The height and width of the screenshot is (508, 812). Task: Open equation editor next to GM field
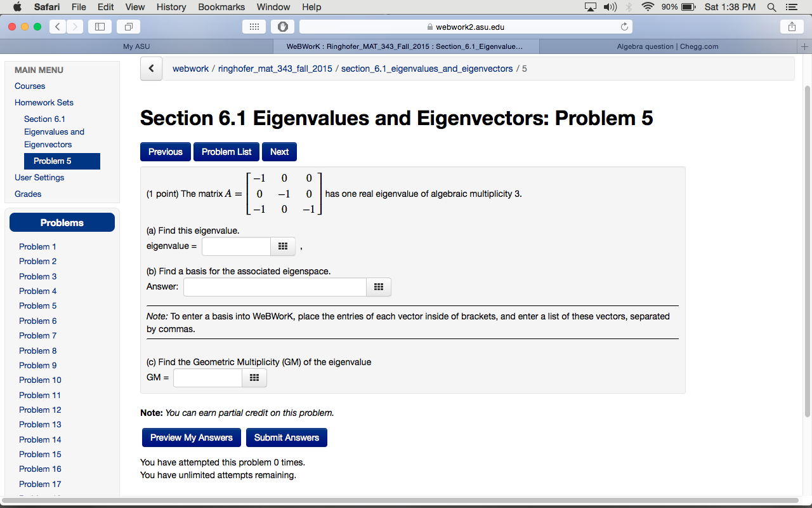254,378
